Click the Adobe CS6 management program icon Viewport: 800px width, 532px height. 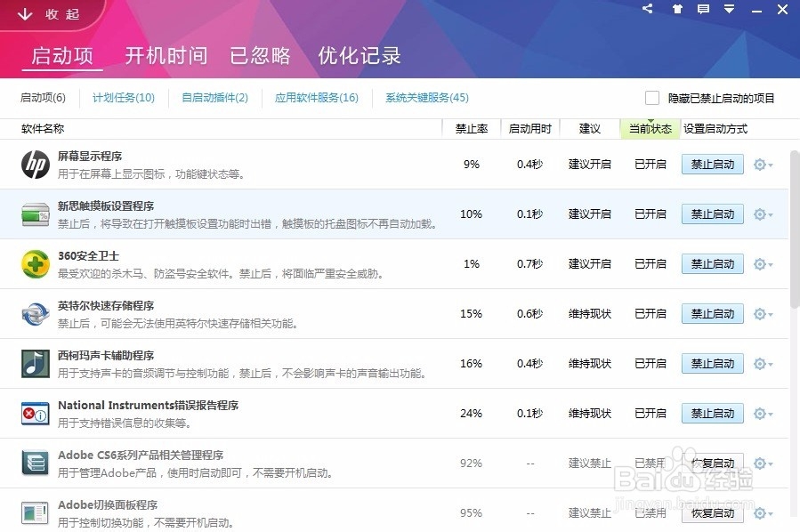click(36, 463)
